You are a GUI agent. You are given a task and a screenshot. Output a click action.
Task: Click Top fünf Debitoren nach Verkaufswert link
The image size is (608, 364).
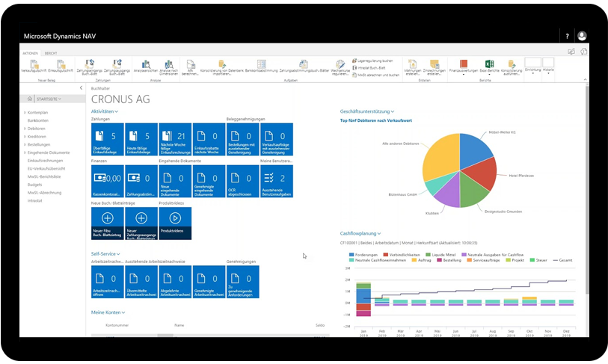[x=375, y=120]
